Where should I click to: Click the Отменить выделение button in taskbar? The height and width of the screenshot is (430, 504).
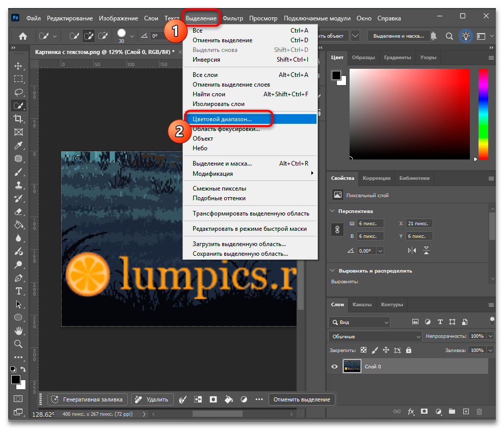pos(302,399)
